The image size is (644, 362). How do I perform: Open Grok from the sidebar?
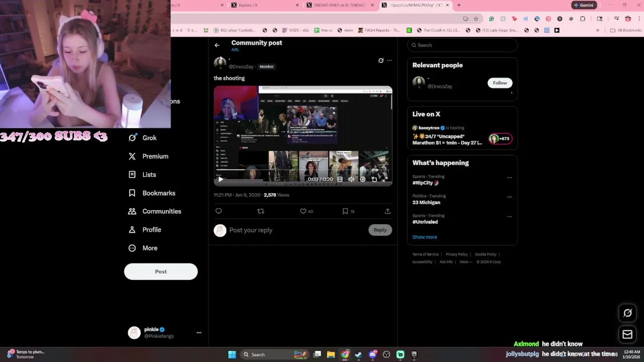pos(143,138)
